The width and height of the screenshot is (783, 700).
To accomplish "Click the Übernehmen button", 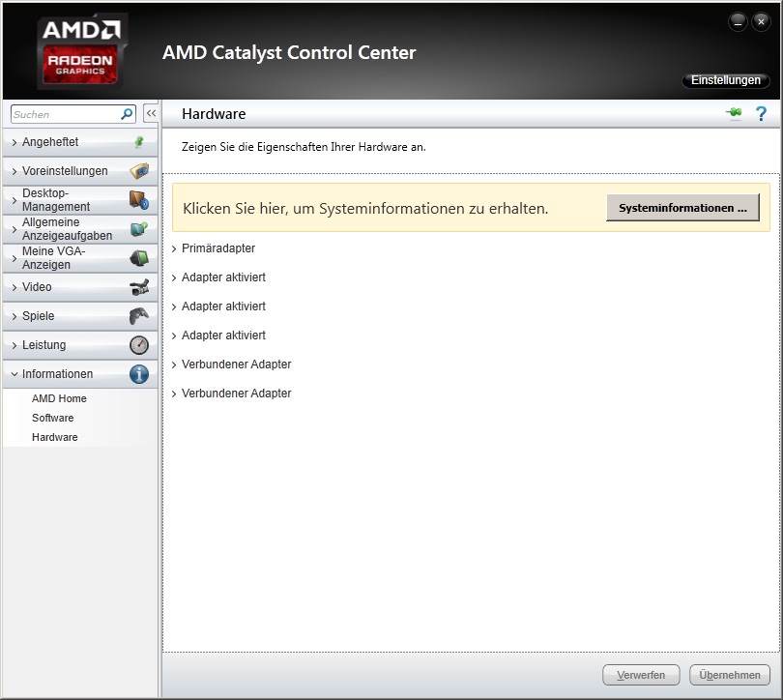I will click(730, 675).
